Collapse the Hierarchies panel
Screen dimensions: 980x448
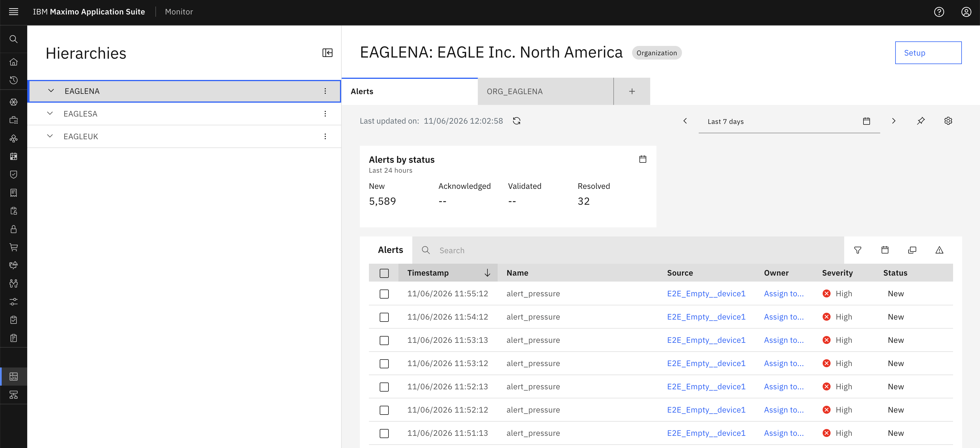[x=327, y=53]
